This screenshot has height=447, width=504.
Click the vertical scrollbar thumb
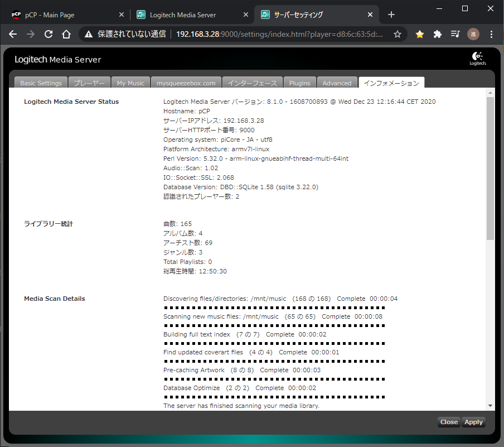490,169
